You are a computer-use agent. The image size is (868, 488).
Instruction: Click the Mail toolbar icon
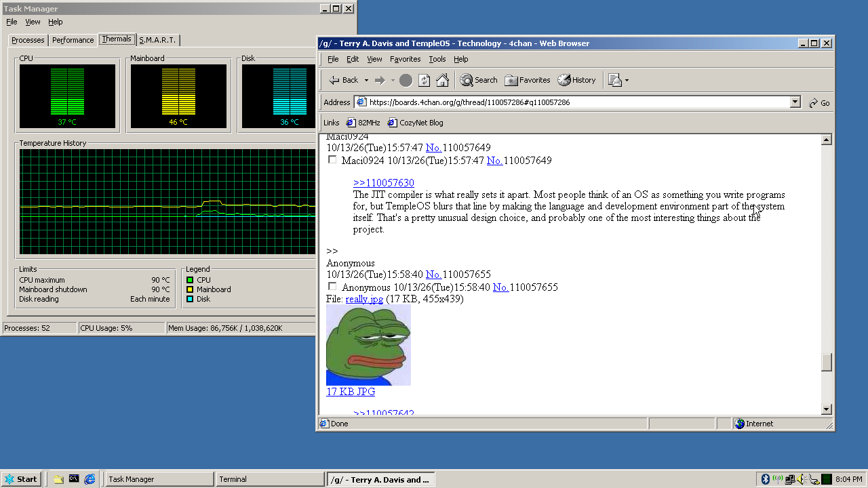point(615,80)
